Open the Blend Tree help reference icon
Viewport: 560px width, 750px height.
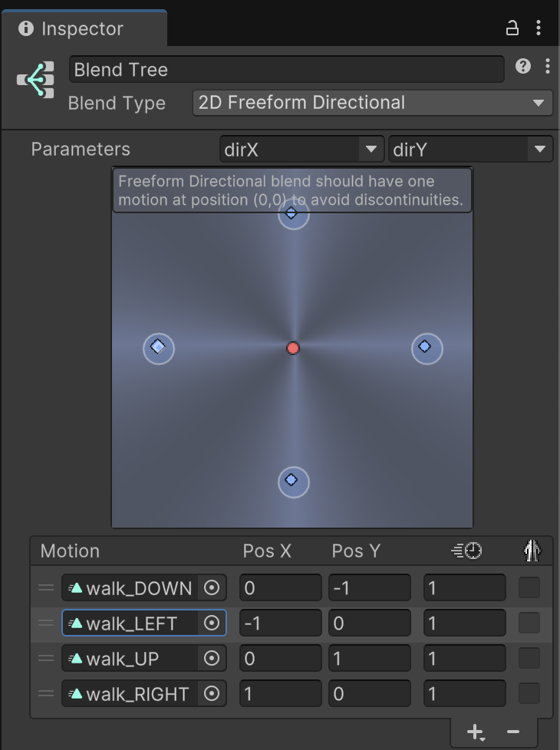(523, 66)
